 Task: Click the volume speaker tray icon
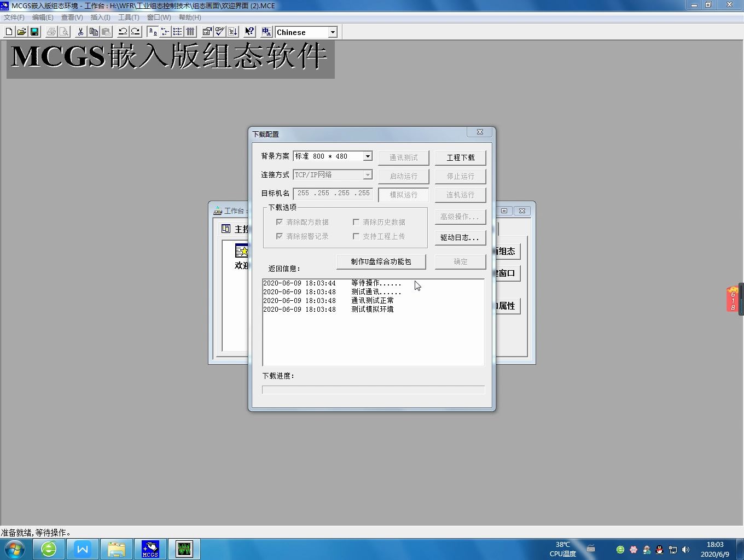pos(686,550)
